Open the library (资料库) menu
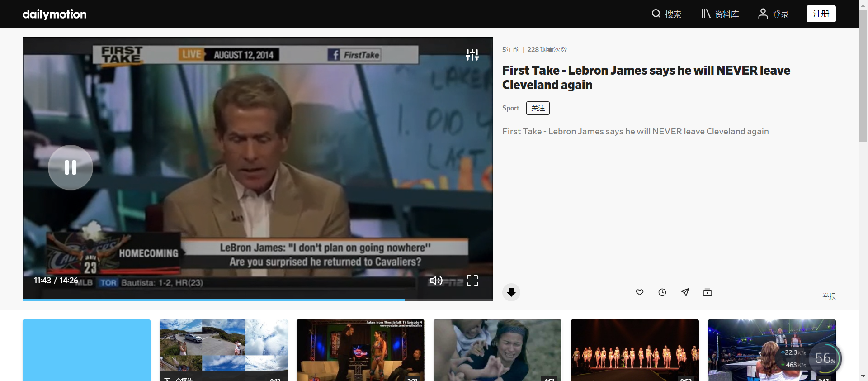Screen dimensions: 868x381 [720, 14]
